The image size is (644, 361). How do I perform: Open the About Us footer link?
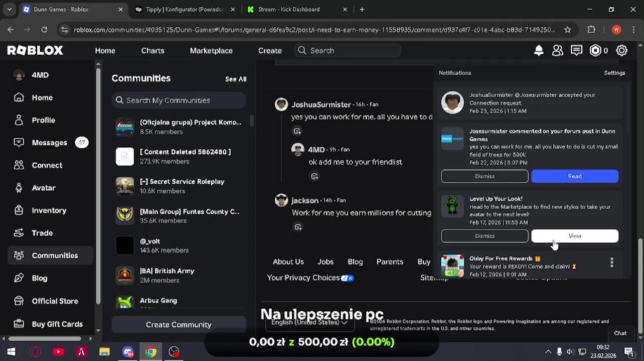[x=288, y=262]
